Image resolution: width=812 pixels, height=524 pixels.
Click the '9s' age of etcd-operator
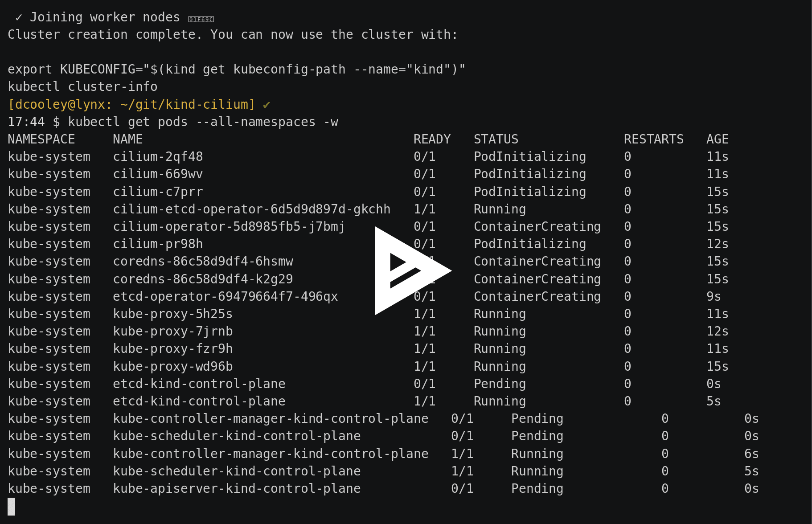714,297
